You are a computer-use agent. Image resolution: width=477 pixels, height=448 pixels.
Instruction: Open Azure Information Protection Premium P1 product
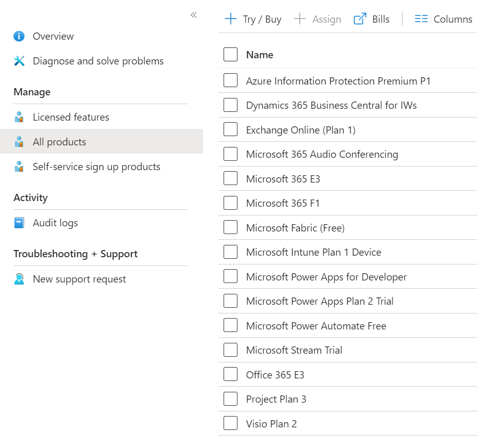point(338,81)
